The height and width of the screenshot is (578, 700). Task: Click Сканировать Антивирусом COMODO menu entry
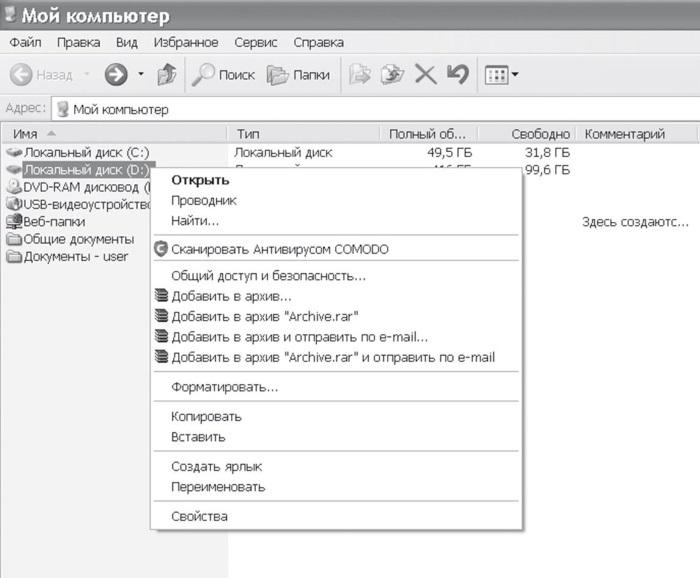click(279, 249)
